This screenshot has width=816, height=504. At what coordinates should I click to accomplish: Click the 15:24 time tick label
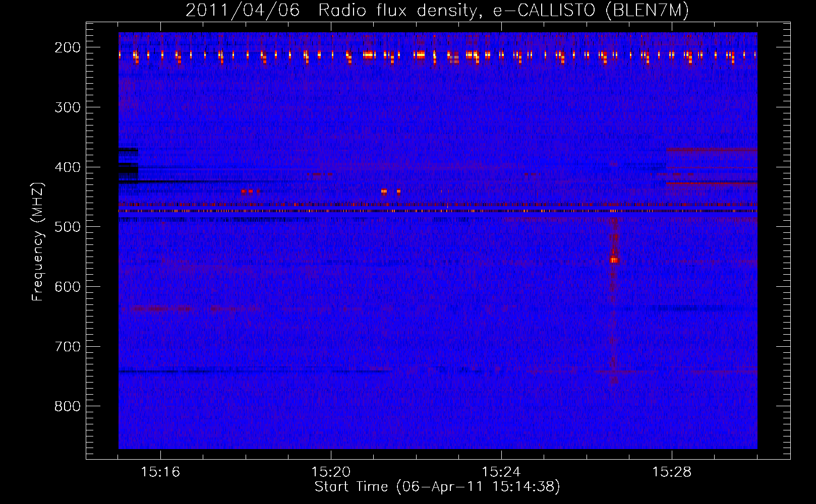pos(501,472)
